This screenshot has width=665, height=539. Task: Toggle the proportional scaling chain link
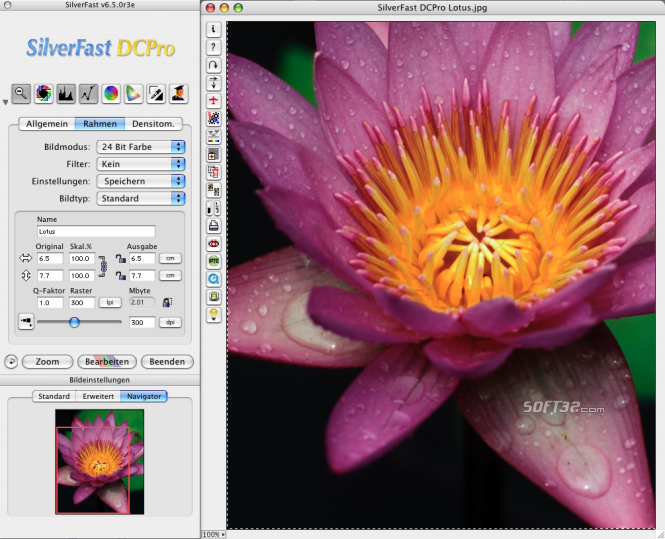click(x=103, y=267)
